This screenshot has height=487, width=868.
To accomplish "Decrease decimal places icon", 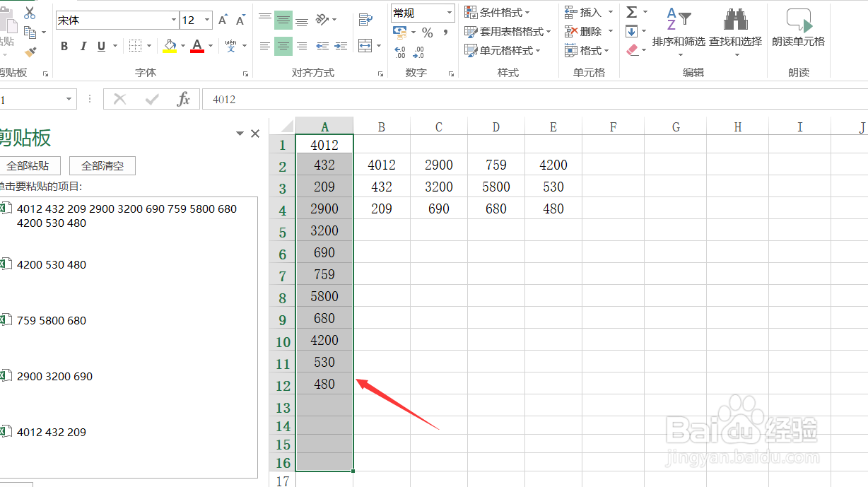I will point(418,52).
